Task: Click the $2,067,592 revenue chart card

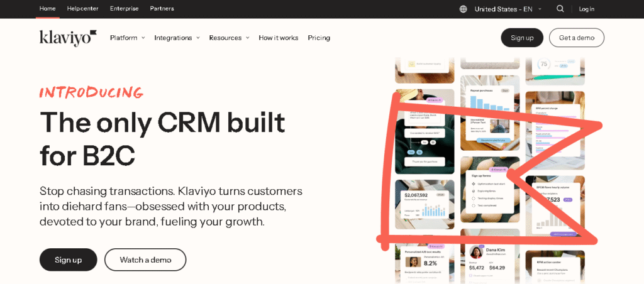Action: 425,205
